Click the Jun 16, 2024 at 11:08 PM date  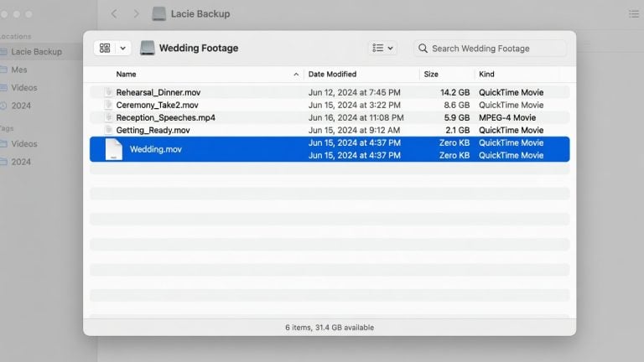click(356, 118)
